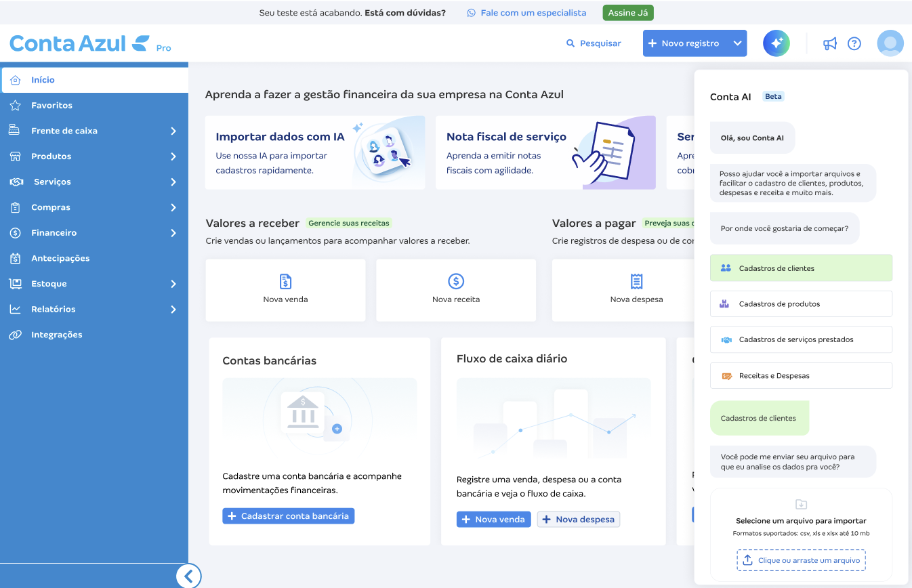
Task: Collapse the sidebar with the round arrow button
Action: click(188, 576)
